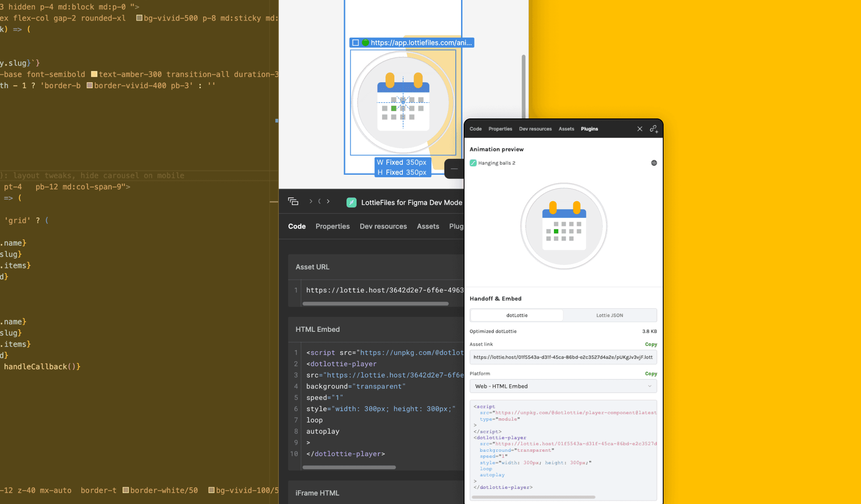Click the minus button on dark canvas toolbar
Viewport: 861px width, 504px height.
454,169
